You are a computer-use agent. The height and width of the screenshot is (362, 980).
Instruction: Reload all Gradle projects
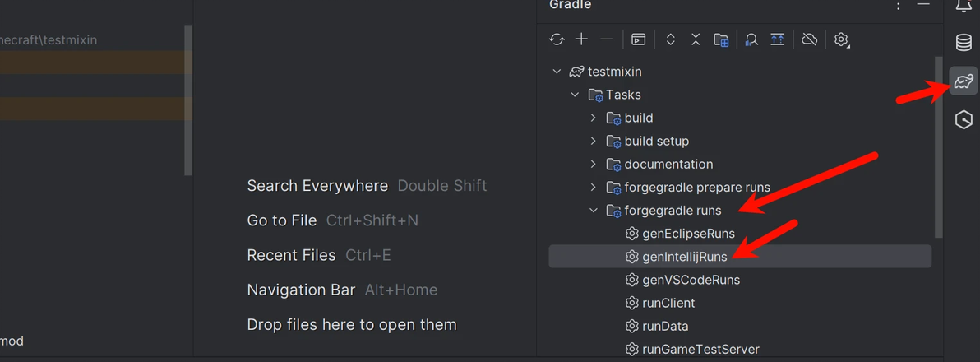[x=557, y=39]
